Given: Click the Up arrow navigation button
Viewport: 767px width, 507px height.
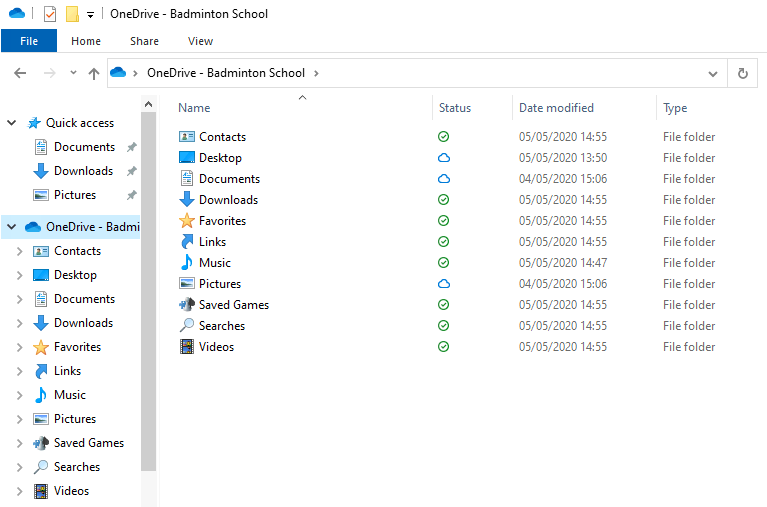Looking at the screenshot, I should coord(94,73).
